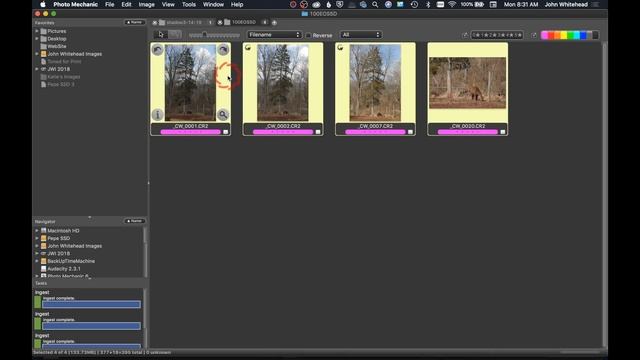Click Pepe SSD drive icon in Navigator

(44, 238)
